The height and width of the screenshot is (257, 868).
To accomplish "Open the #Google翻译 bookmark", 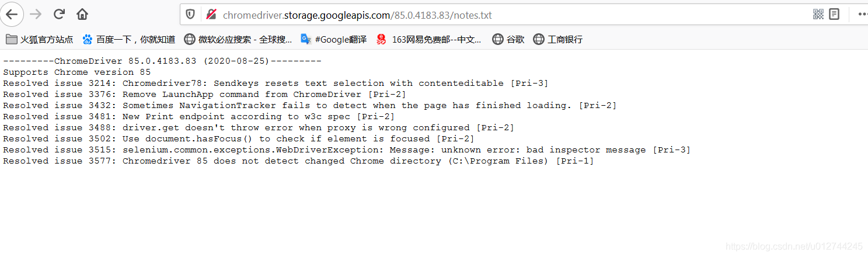I will 334,40.
